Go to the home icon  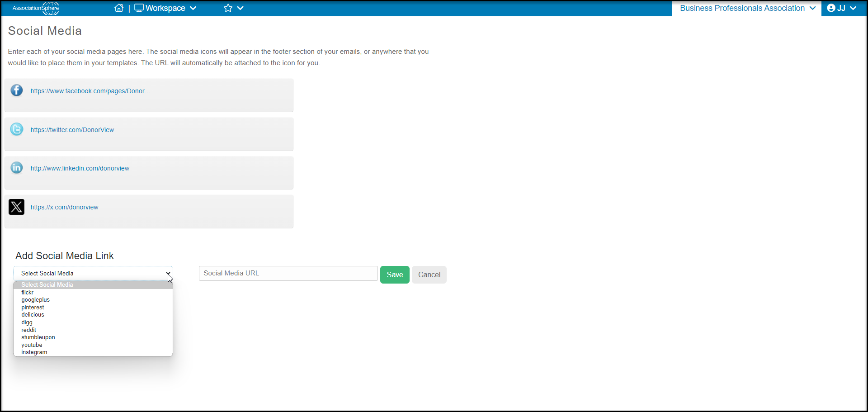point(119,8)
